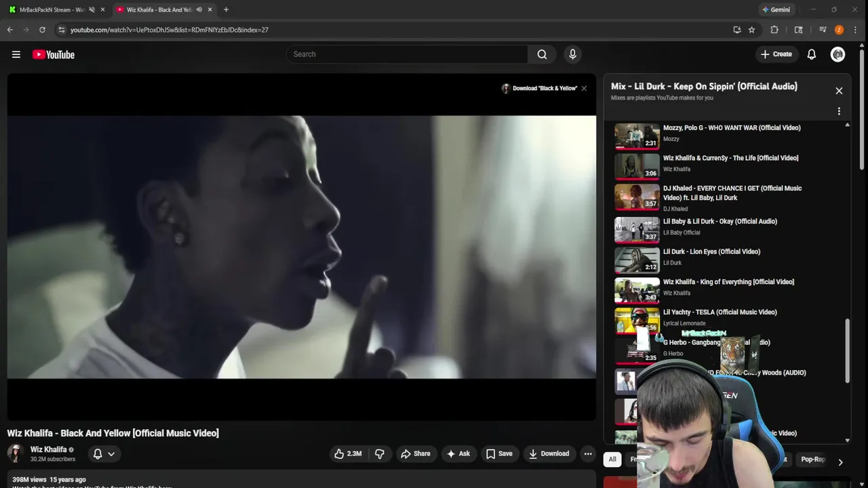Save the video to a playlist
This screenshot has width=868, height=488.
(499, 453)
